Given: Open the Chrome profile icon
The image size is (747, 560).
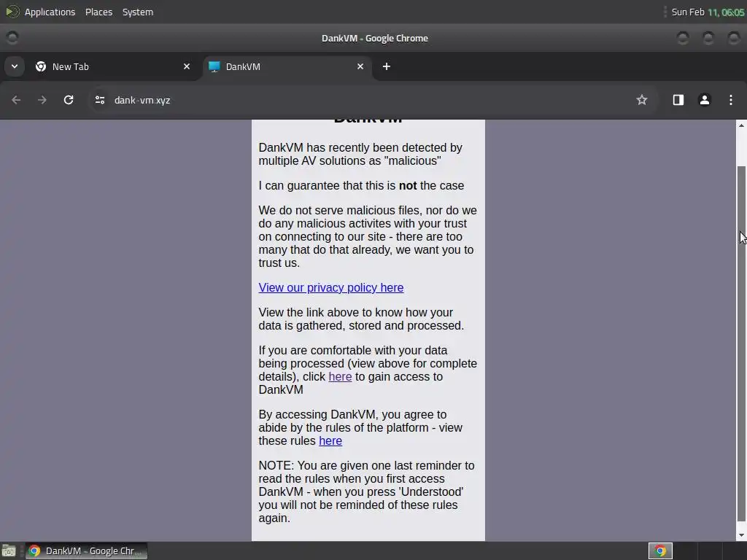Looking at the screenshot, I should coord(704,100).
